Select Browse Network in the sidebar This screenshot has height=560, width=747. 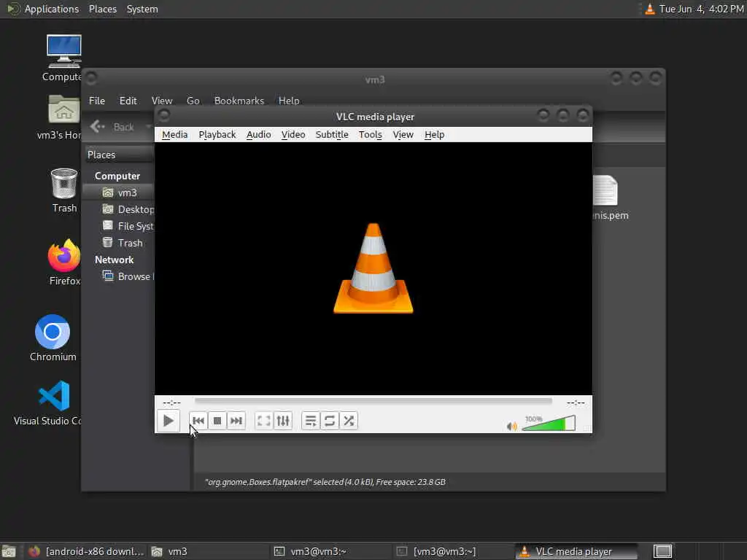click(128, 276)
